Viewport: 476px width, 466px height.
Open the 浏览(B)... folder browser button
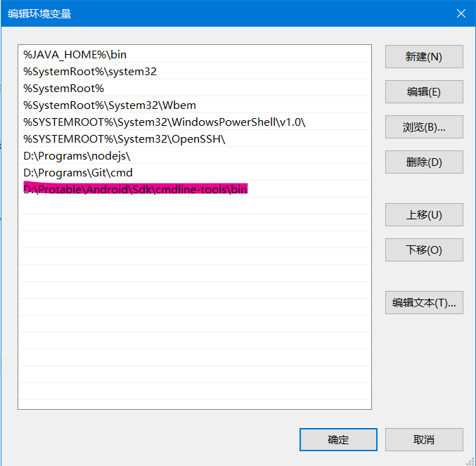pyautogui.click(x=424, y=127)
